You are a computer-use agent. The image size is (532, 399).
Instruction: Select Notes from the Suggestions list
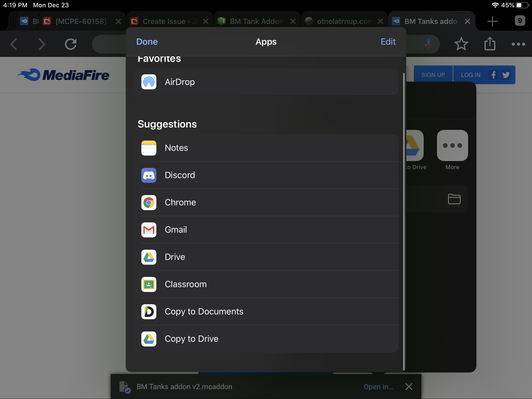point(177,148)
